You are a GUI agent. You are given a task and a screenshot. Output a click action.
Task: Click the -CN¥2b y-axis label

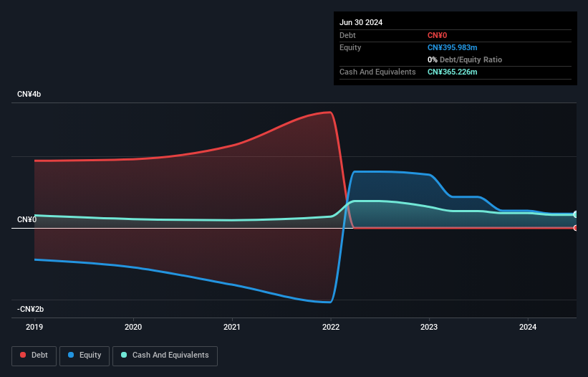(30, 309)
